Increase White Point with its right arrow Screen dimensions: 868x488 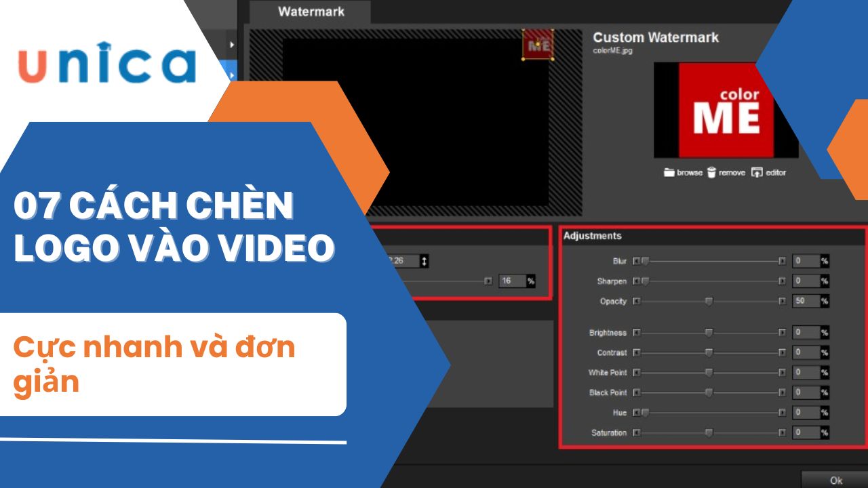click(x=782, y=372)
